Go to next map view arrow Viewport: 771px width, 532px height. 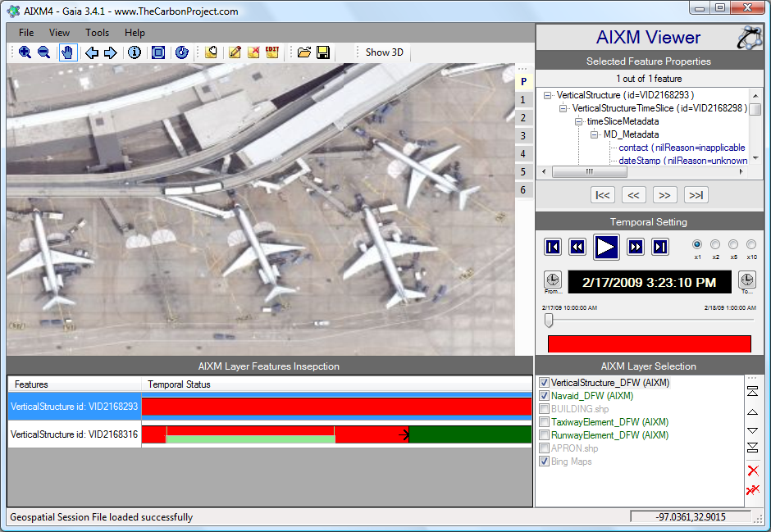pos(111,52)
